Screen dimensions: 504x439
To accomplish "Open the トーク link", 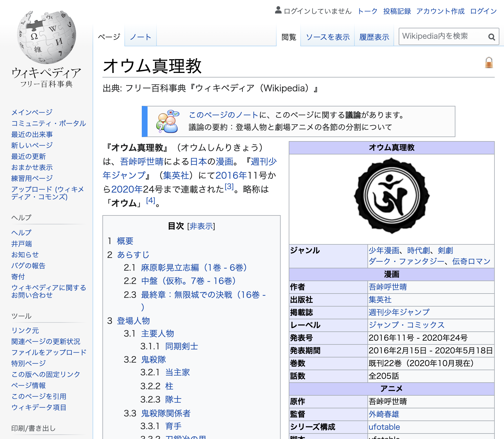I will tap(367, 11).
